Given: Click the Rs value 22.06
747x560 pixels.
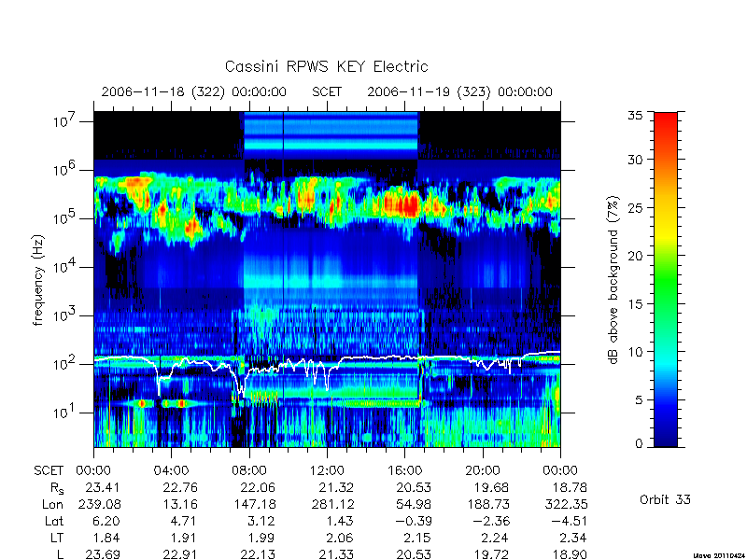Looking at the screenshot, I should click(258, 487).
